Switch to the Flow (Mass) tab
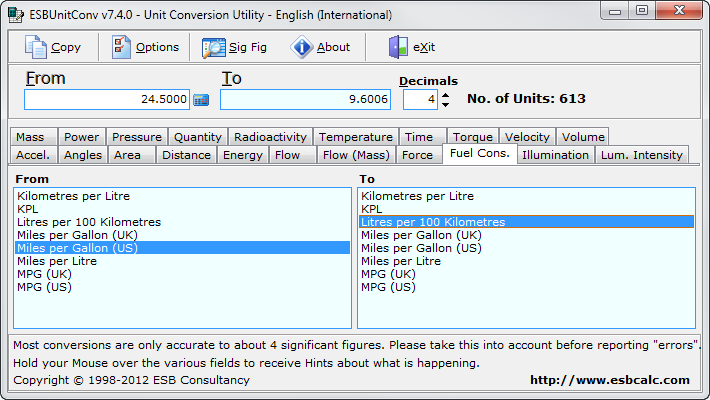This screenshot has width=710, height=400. click(x=356, y=155)
